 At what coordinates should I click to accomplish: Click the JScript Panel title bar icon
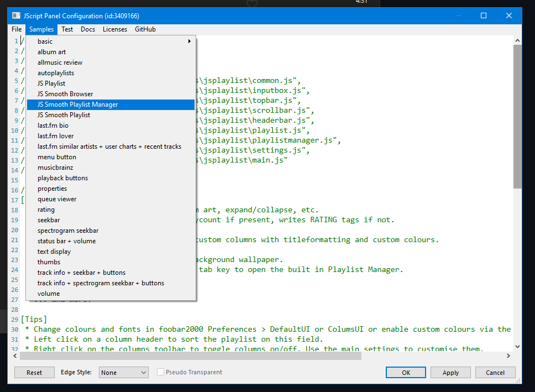[17, 15]
